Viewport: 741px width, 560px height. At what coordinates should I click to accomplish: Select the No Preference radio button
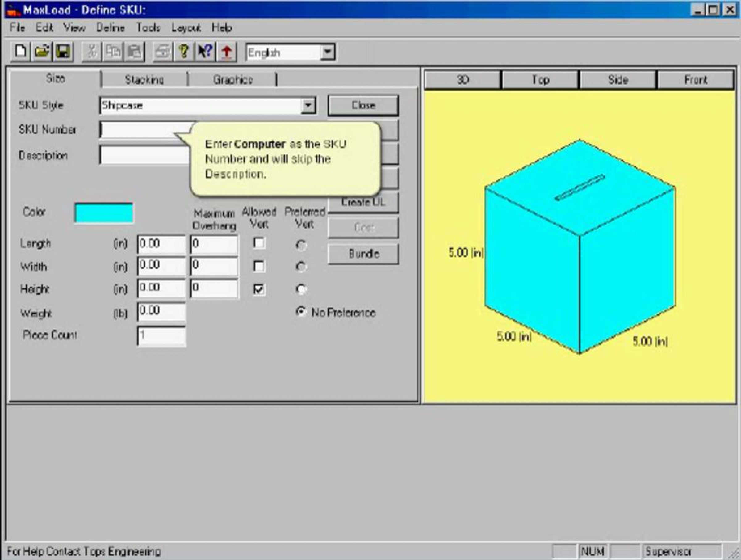click(x=301, y=312)
